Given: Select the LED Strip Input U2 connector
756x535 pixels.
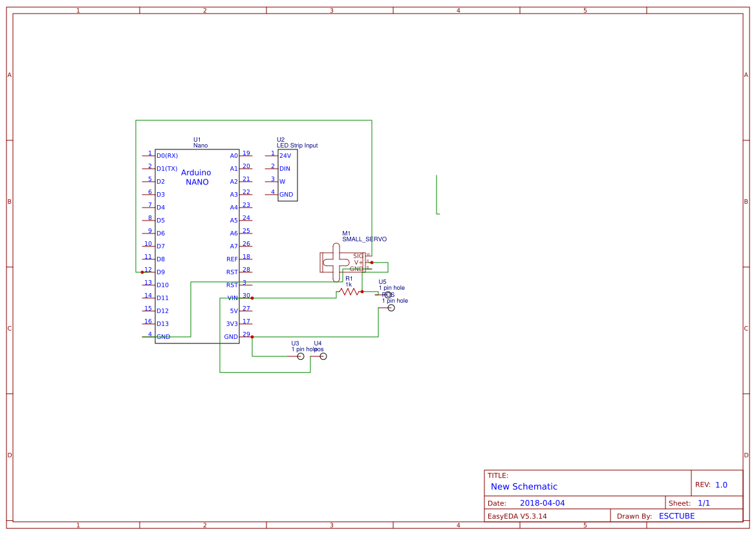Looking at the screenshot, I should [288, 175].
